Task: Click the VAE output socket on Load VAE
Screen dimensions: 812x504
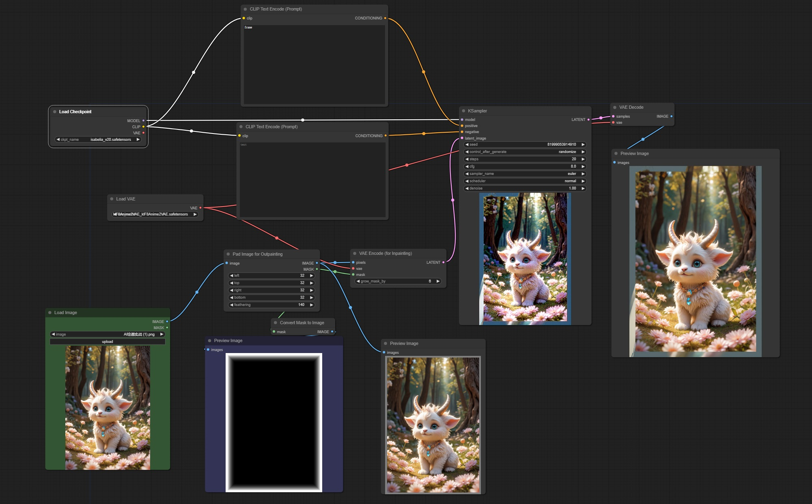Action: (x=200, y=208)
